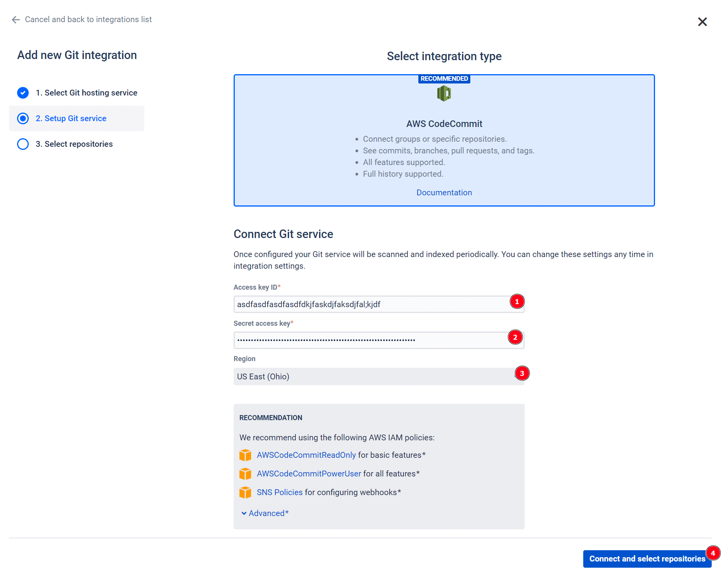The width and height of the screenshot is (728, 584).
Task: Select the Select repositories step radio
Action: [x=23, y=144]
